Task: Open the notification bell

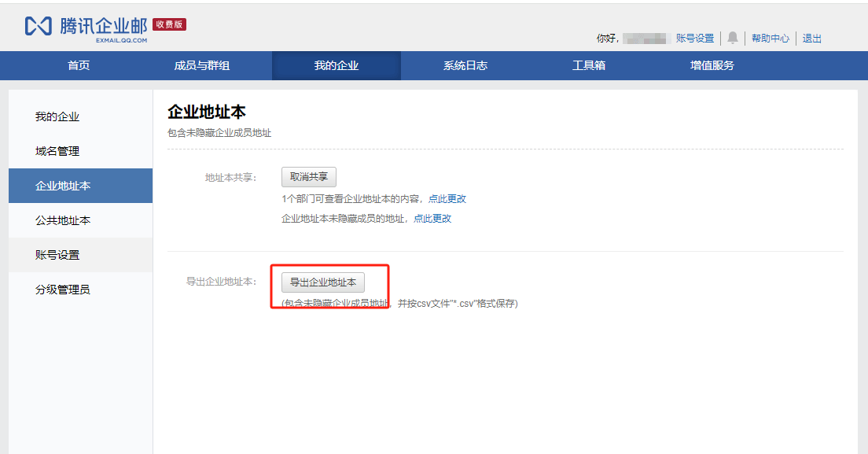Action: (x=733, y=38)
